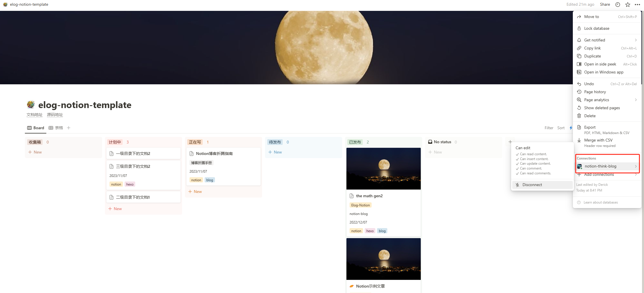Click the Page analytics magnifier icon

pyautogui.click(x=579, y=100)
